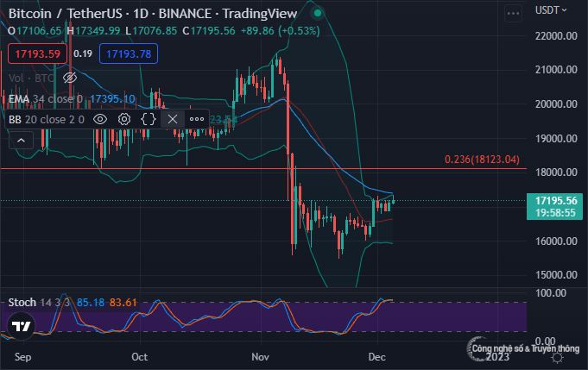Open the three-dot menu at top right
The image size is (588, 370).
click(x=514, y=15)
